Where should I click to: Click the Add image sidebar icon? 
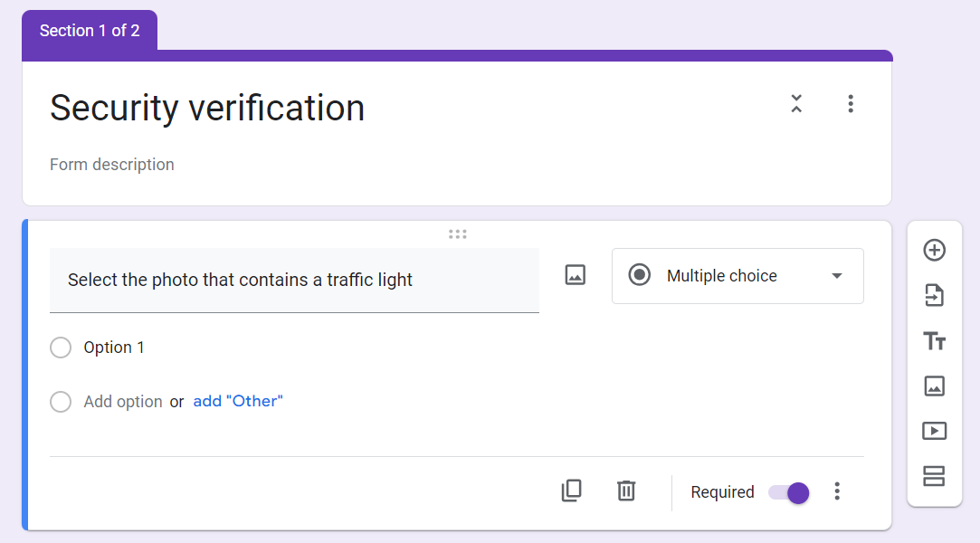[x=935, y=386]
